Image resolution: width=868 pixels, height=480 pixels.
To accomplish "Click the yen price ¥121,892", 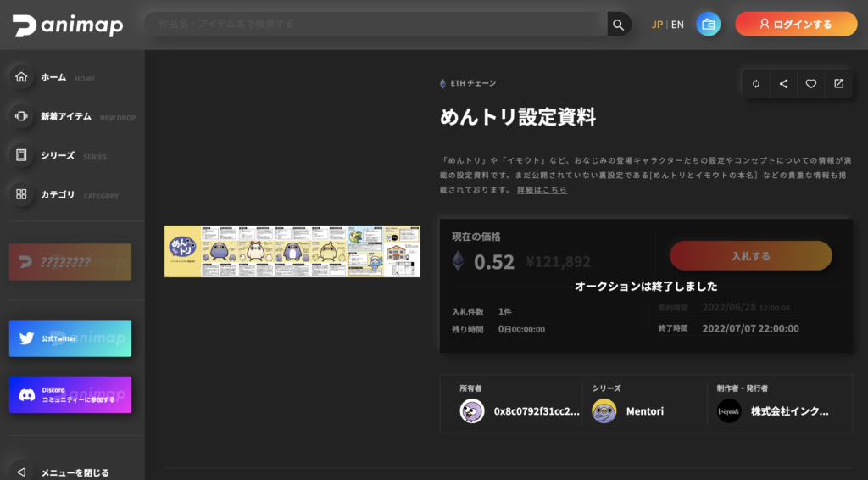I will (x=558, y=260).
